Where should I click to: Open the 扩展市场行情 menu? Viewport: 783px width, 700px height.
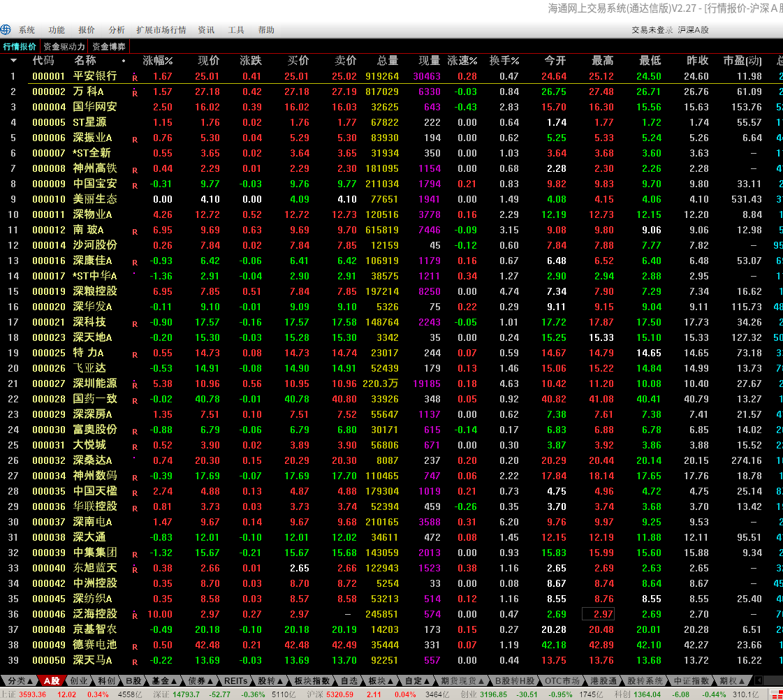[x=161, y=30]
